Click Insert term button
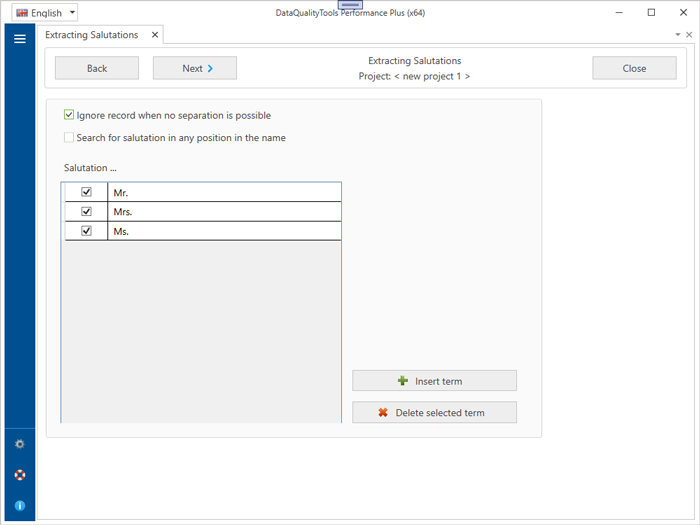700x525 pixels. [x=434, y=381]
